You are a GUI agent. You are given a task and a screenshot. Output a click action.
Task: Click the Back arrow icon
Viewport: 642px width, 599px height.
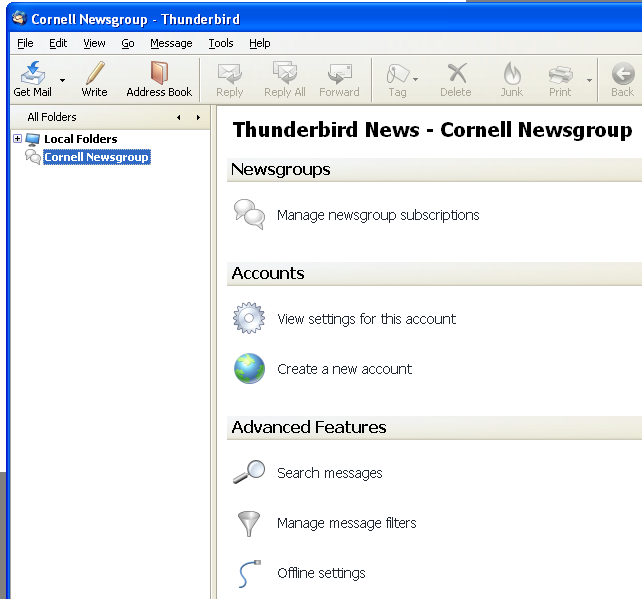pos(622,74)
